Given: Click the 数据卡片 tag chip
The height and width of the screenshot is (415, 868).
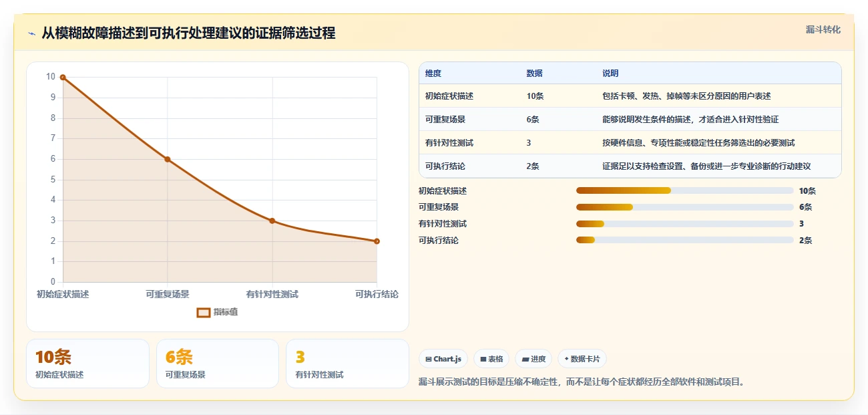Looking at the screenshot, I should [582, 359].
